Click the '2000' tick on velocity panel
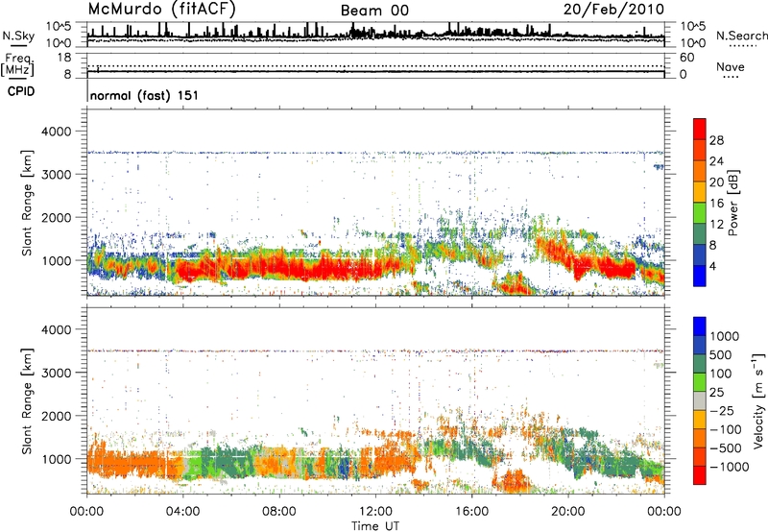The width and height of the screenshot is (768, 532). [57, 416]
